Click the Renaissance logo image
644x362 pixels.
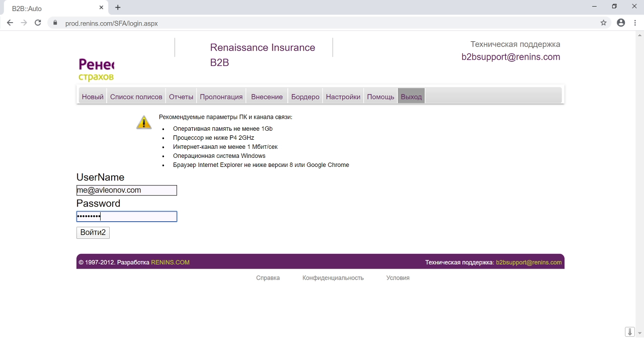(96, 69)
